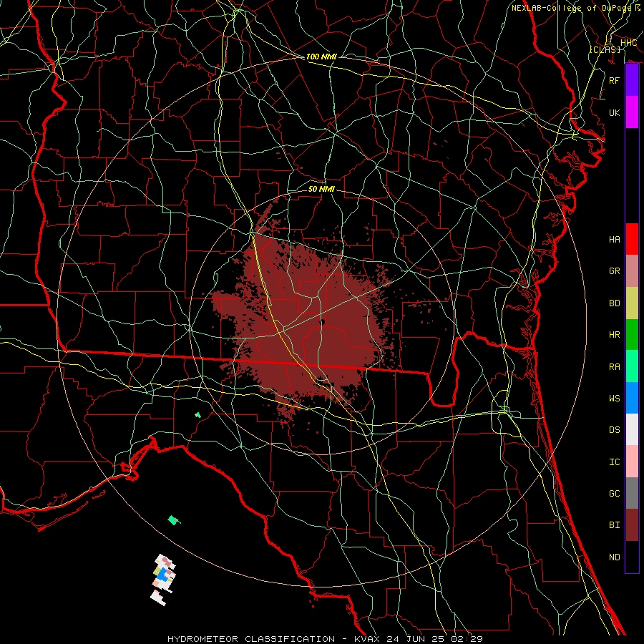Viewport: 644px width, 644px height.
Task: Click the HHC product label
Action: 628,43
